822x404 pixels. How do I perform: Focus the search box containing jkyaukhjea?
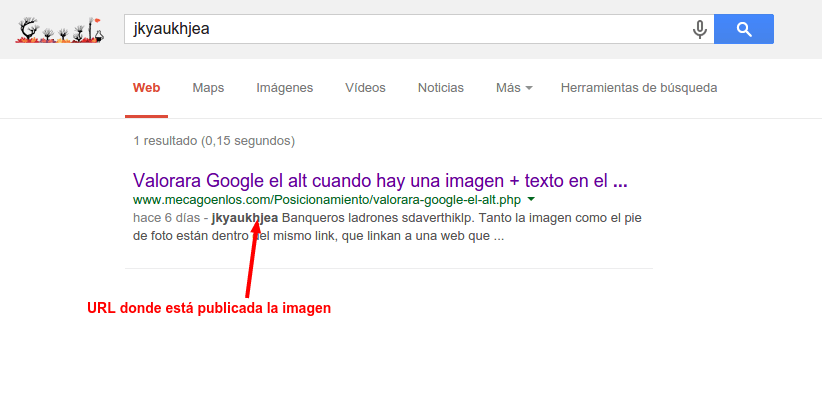pyautogui.click(x=418, y=29)
